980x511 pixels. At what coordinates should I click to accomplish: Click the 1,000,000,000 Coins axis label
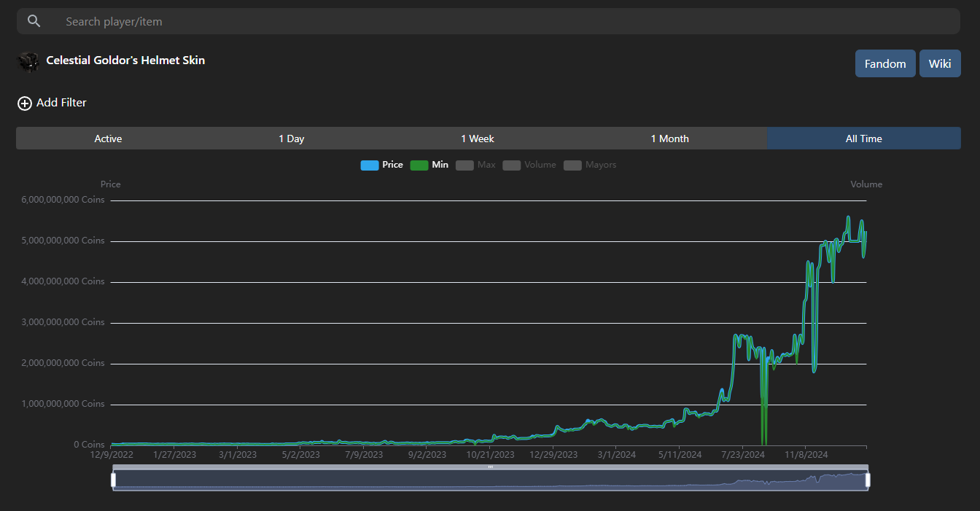(63, 404)
